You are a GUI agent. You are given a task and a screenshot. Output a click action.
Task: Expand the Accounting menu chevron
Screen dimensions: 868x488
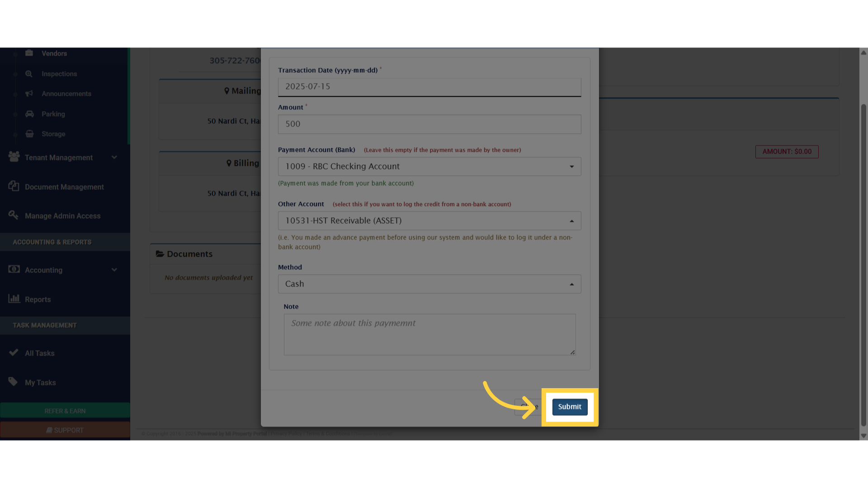click(114, 270)
